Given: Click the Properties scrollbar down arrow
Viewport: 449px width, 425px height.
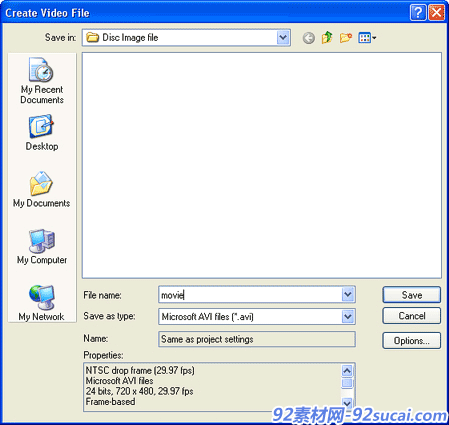Looking at the screenshot, I should [x=347, y=403].
